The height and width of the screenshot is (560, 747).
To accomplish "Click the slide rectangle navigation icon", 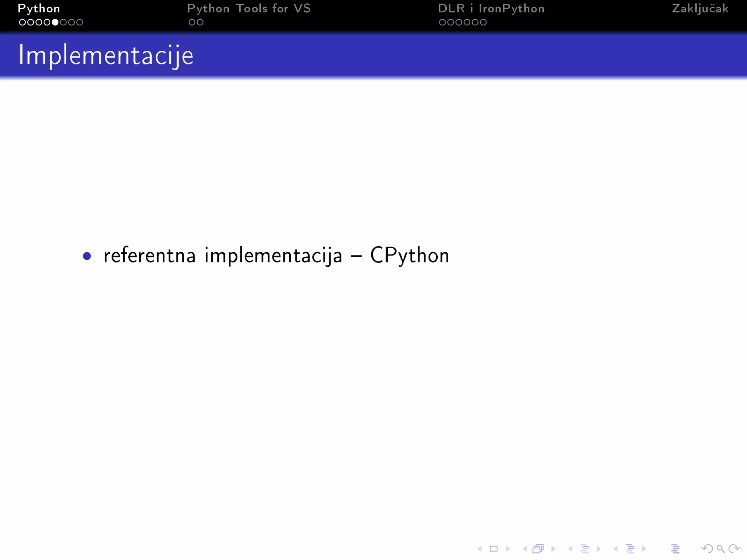I will tap(494, 549).
